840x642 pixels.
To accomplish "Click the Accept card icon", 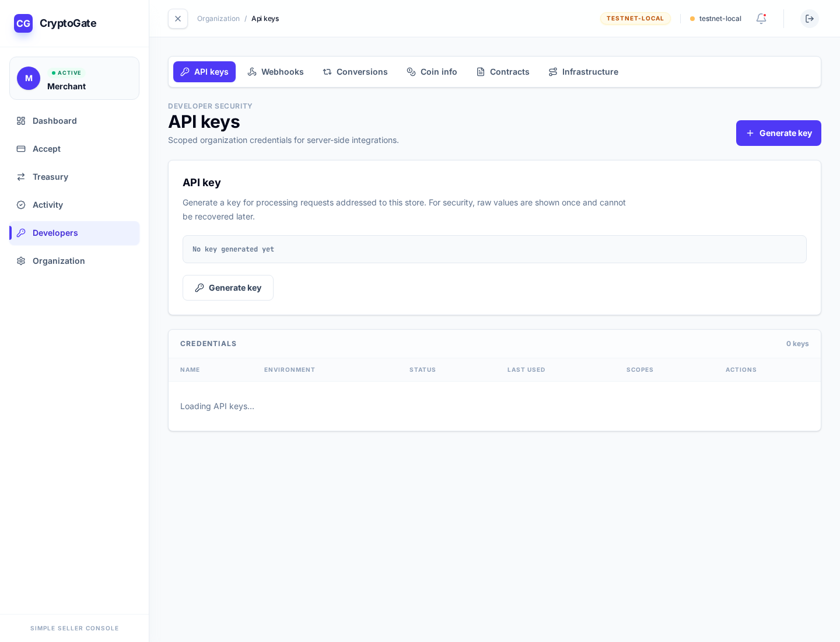I will click(x=21, y=149).
